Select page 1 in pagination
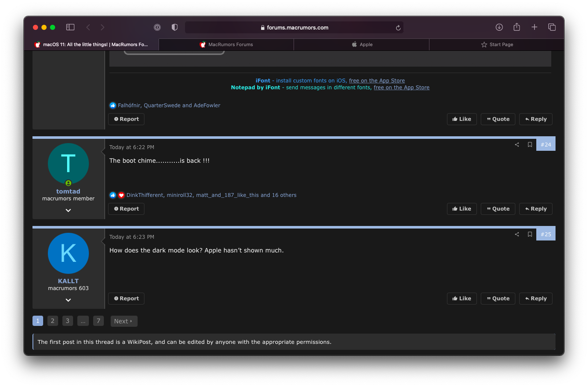 [38, 321]
